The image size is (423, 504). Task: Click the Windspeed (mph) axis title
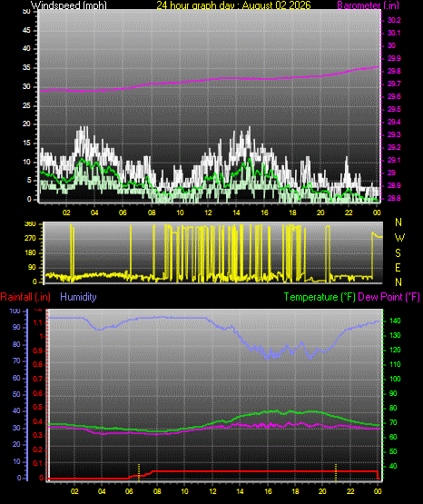(x=69, y=5)
